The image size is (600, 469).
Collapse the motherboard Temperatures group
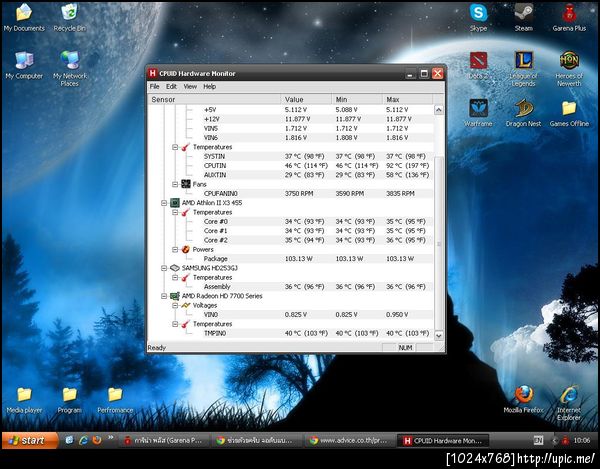pyautogui.click(x=175, y=147)
